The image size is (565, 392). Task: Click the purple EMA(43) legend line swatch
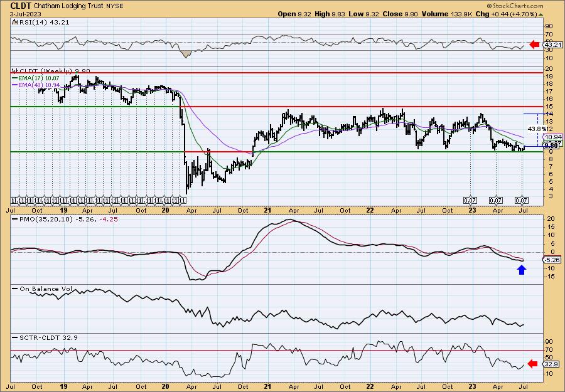[14, 85]
